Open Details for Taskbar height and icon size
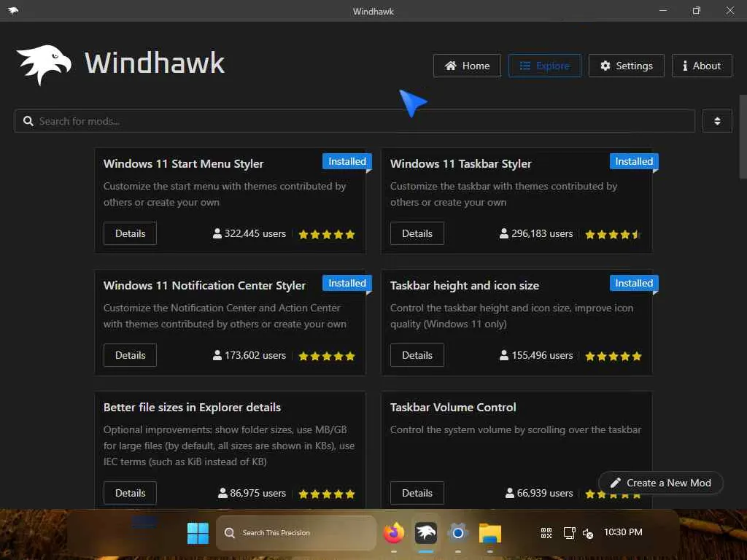 [417, 355]
